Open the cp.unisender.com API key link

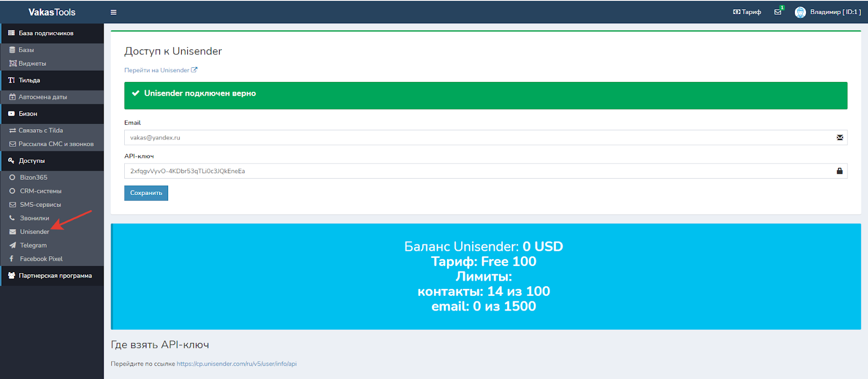[237, 364]
